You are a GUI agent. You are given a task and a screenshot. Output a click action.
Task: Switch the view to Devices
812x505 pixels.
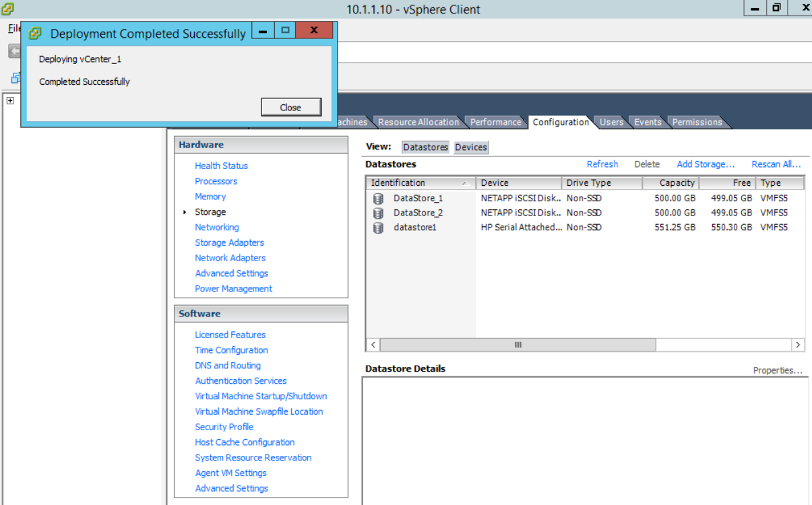tap(470, 147)
